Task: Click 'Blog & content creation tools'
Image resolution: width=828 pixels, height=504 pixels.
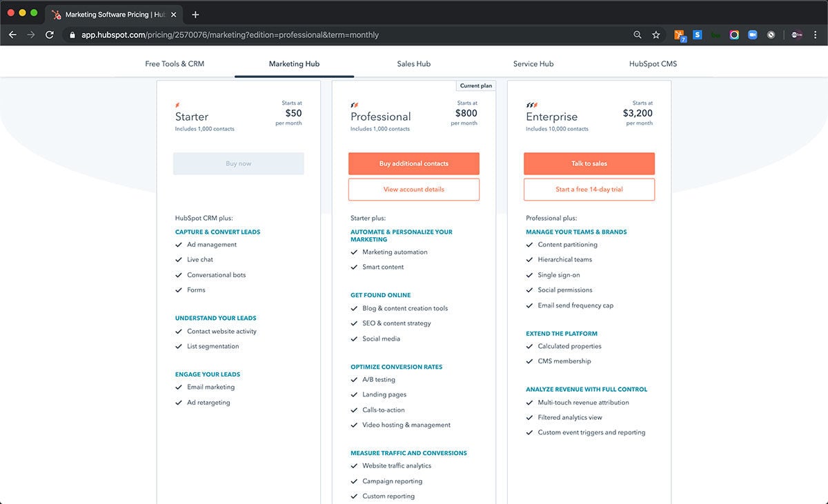Action: tap(405, 309)
